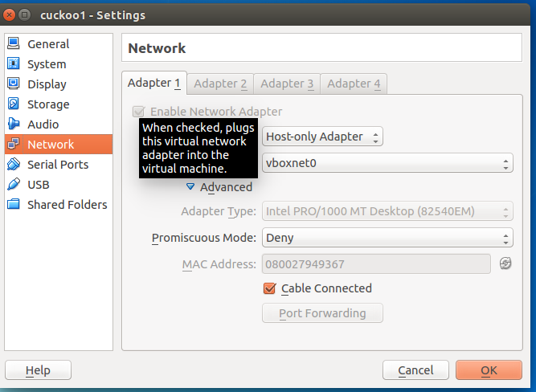
Task: Open the Audio speaker icon
Action: [14, 124]
